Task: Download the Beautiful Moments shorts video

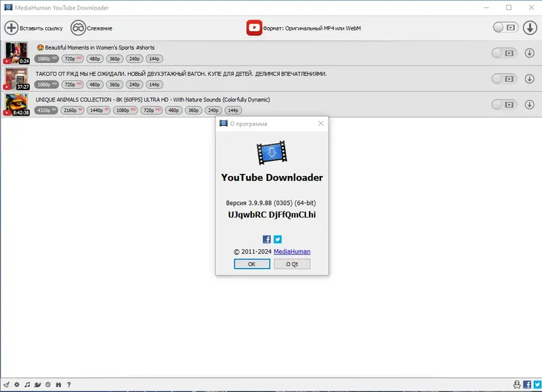Action: point(530,53)
